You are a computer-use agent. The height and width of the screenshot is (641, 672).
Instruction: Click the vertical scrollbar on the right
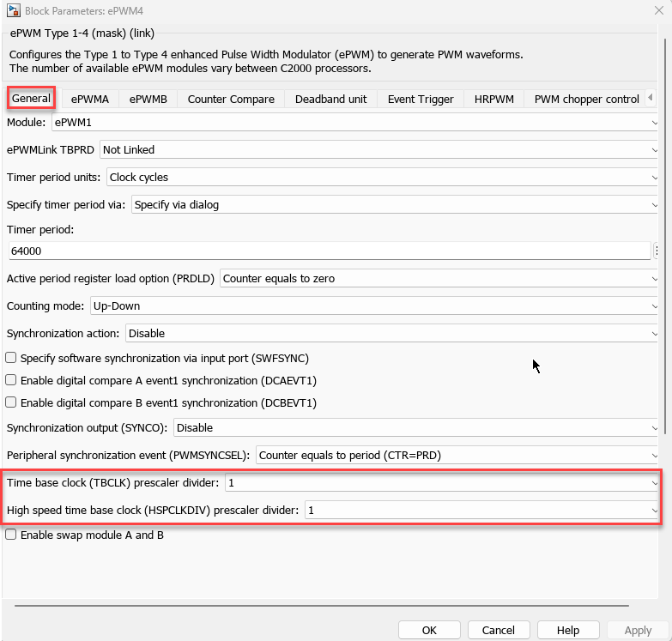click(x=665, y=236)
